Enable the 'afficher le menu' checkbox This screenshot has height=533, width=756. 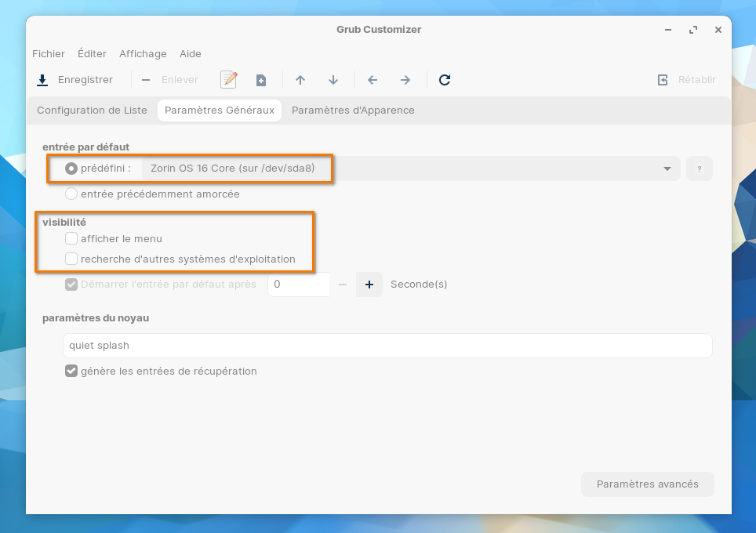tap(71, 238)
